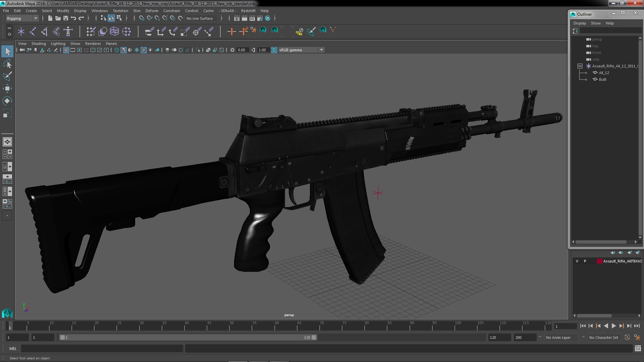Image resolution: width=644 pixels, height=362 pixels.
Task: Click move layer up icon in layer editor
Action: pyautogui.click(x=613, y=252)
